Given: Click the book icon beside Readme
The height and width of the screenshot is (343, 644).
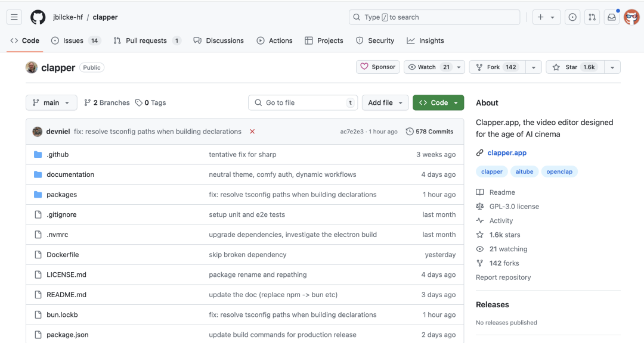Looking at the screenshot, I should [x=479, y=192].
